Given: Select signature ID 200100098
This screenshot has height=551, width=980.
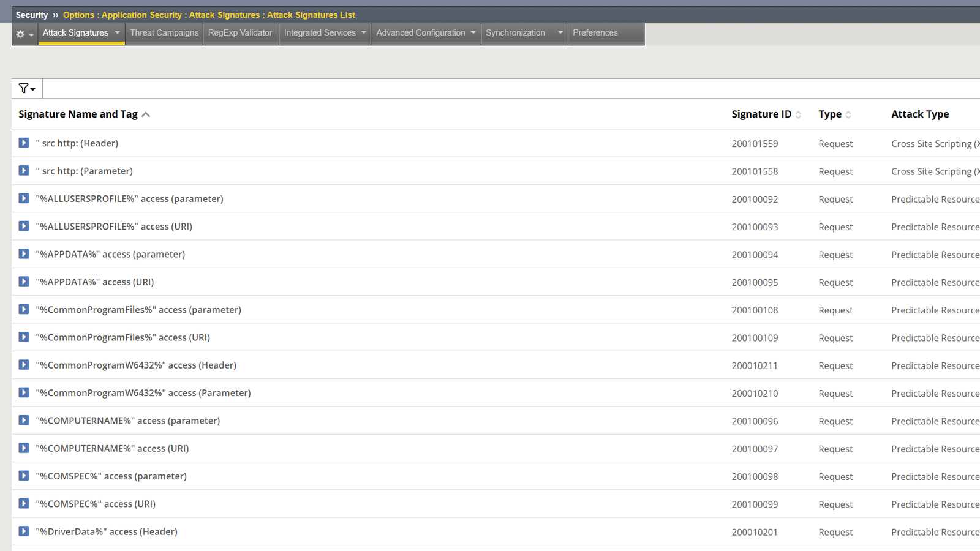Looking at the screenshot, I should [755, 477].
